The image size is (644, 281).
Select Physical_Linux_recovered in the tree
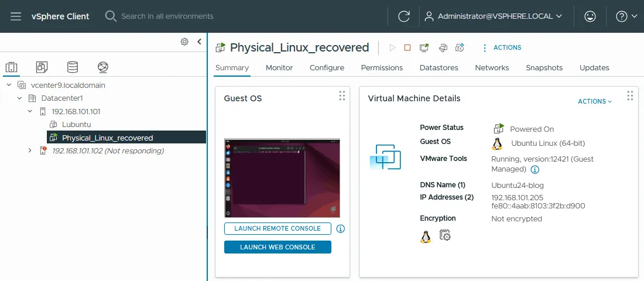click(108, 138)
